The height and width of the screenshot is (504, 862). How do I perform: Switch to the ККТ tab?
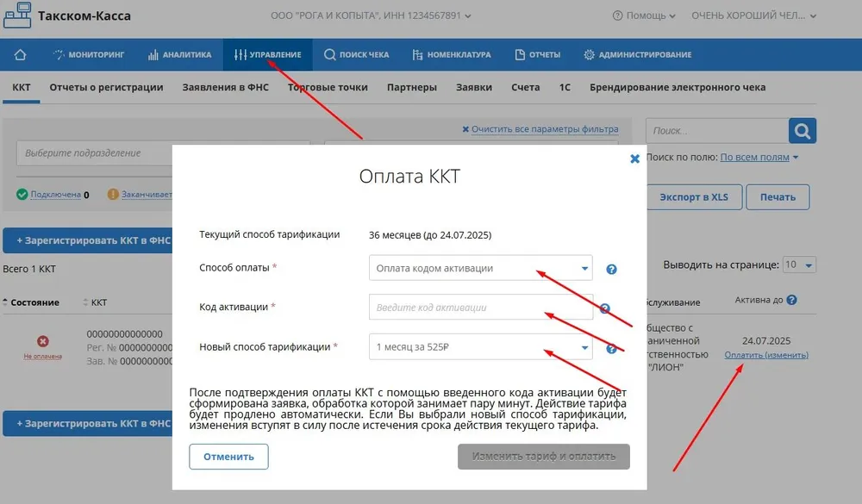[22, 87]
